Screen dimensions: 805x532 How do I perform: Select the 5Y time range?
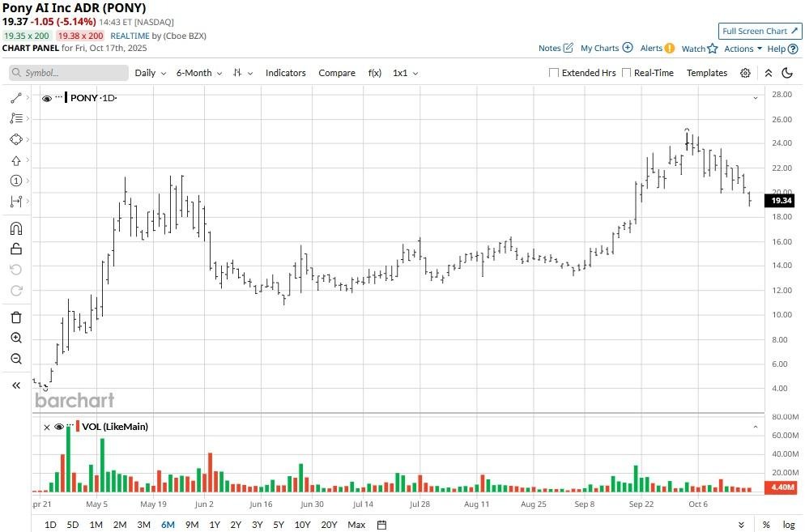click(279, 524)
